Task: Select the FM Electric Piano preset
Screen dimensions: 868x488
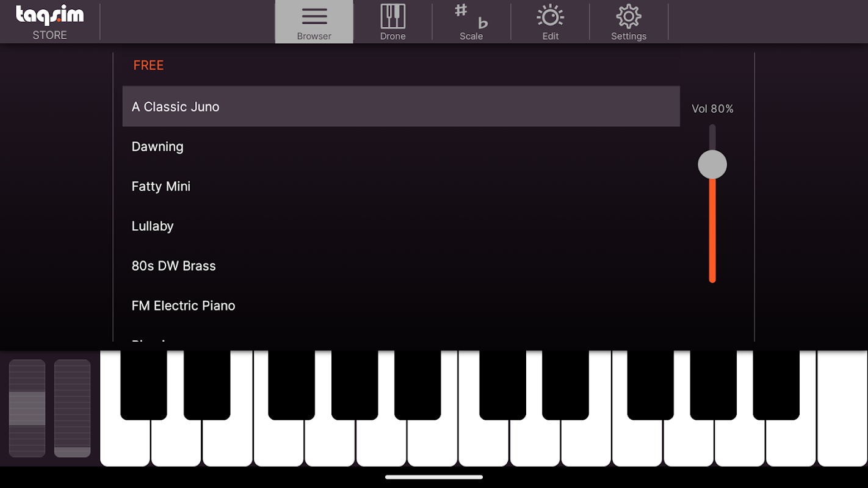Action: click(401, 305)
